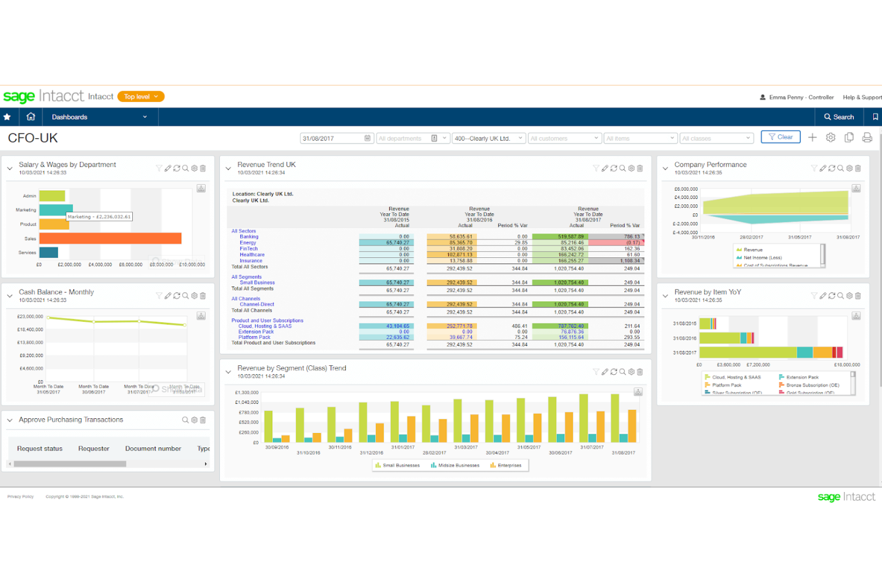Collapse the Salary & Wages by Department panel
This screenshot has height=588, width=882.
[10, 169]
